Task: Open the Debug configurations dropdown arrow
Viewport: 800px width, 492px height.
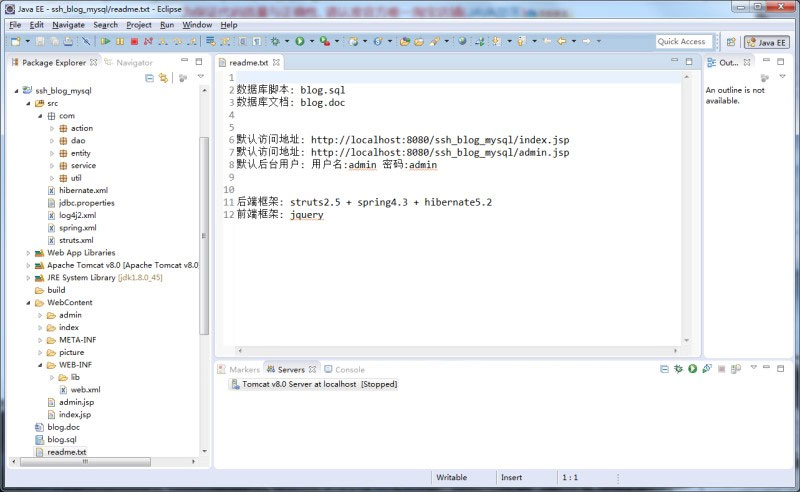Action: point(287,41)
